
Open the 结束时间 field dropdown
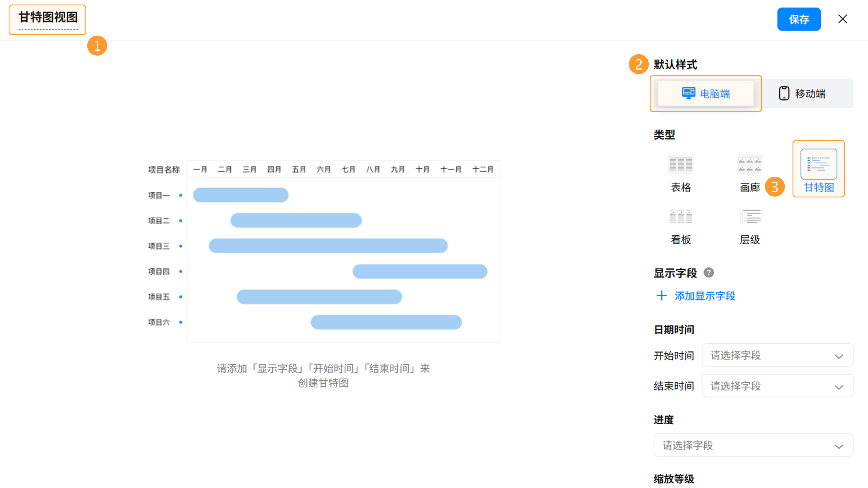point(777,386)
